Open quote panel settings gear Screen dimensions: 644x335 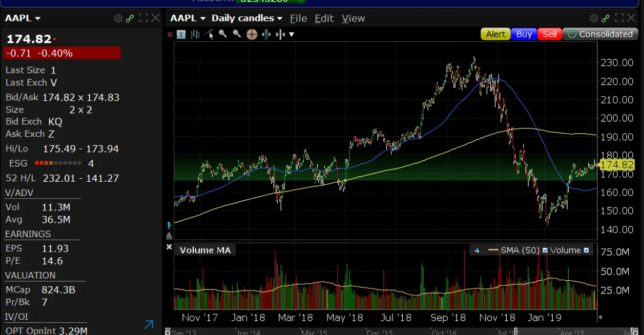click(x=118, y=18)
